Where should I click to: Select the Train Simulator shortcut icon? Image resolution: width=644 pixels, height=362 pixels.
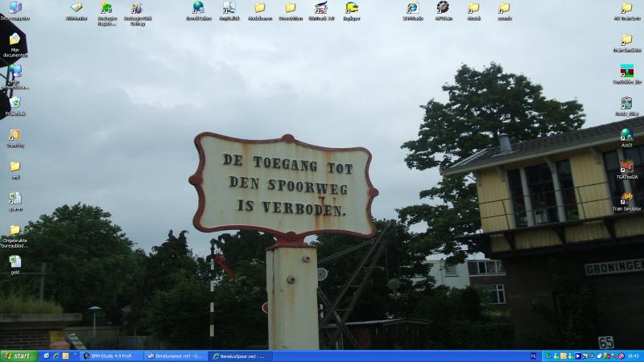coord(627,202)
